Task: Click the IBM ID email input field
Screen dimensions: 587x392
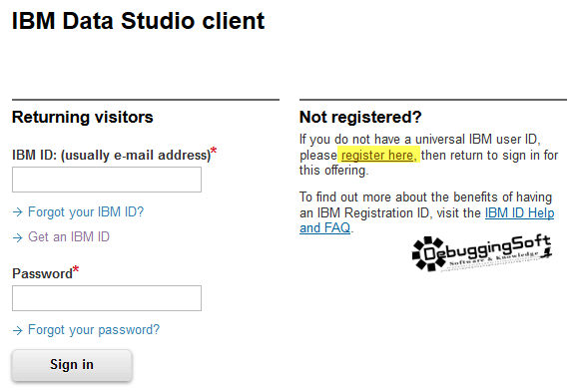Action: click(x=107, y=180)
